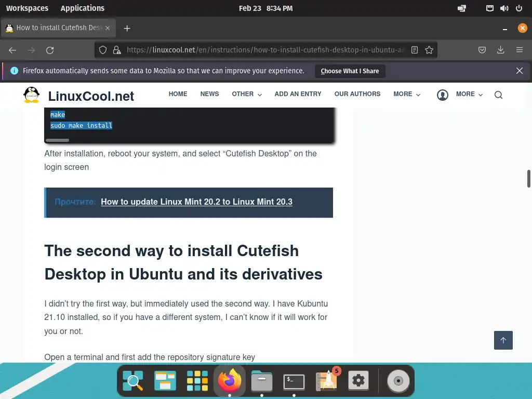Open the power menu icon
This screenshot has height=399, width=532.
coord(519,8)
